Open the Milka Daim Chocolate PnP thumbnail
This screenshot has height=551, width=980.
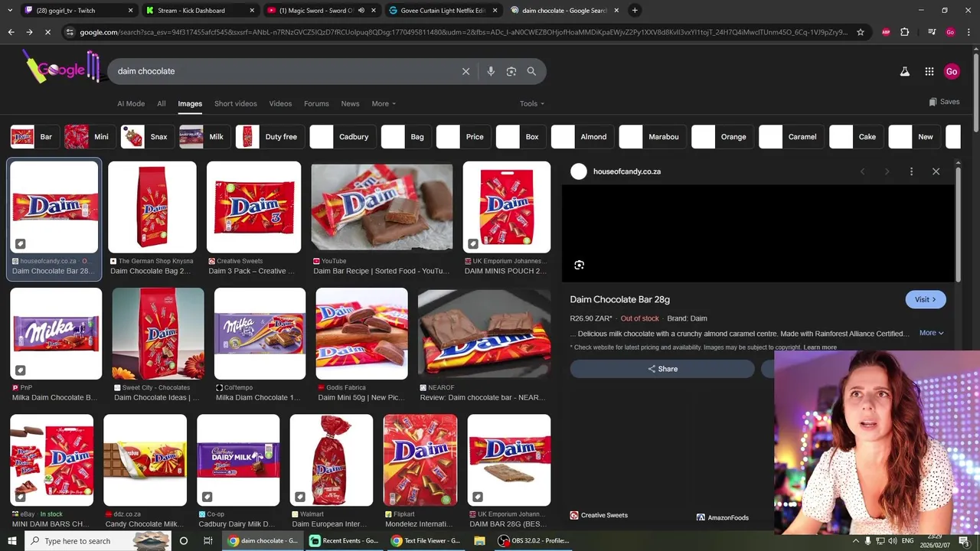(x=56, y=334)
